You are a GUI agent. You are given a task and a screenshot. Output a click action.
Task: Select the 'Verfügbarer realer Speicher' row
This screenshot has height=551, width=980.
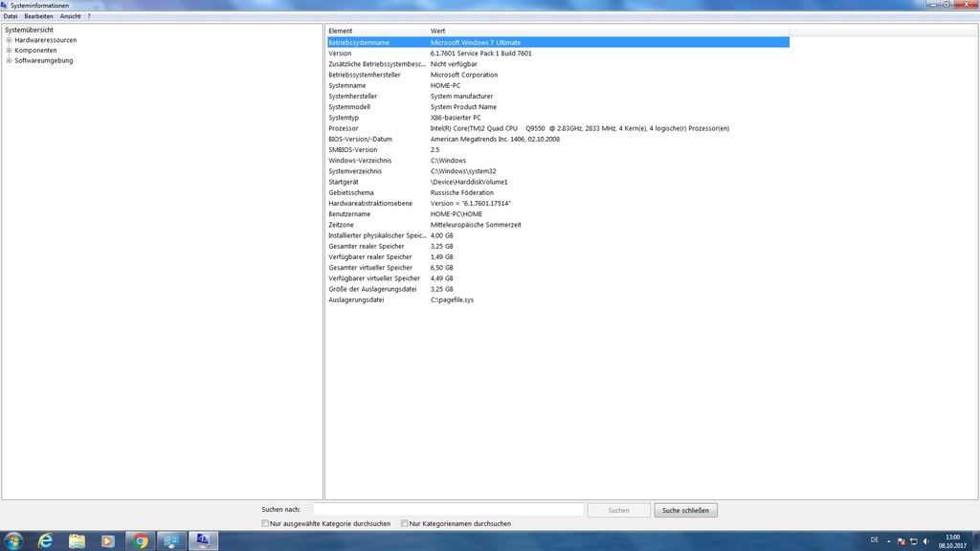pyautogui.click(x=558, y=256)
